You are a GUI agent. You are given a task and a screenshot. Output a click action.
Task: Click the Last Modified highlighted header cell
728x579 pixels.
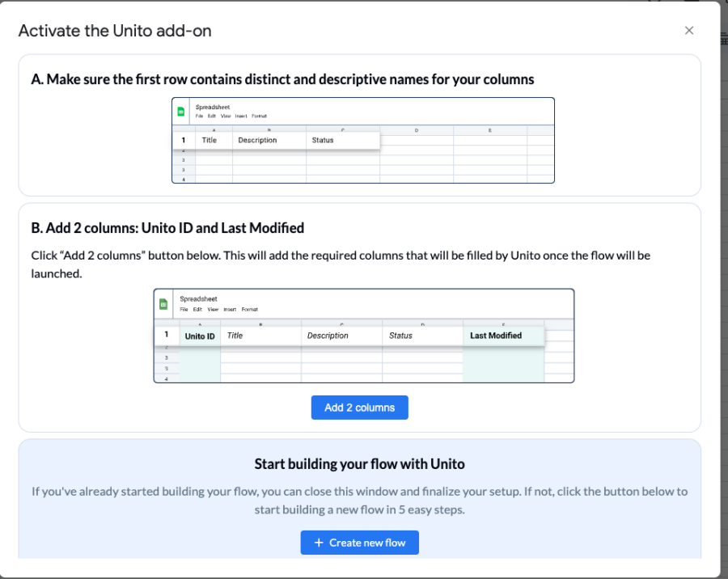coord(495,335)
